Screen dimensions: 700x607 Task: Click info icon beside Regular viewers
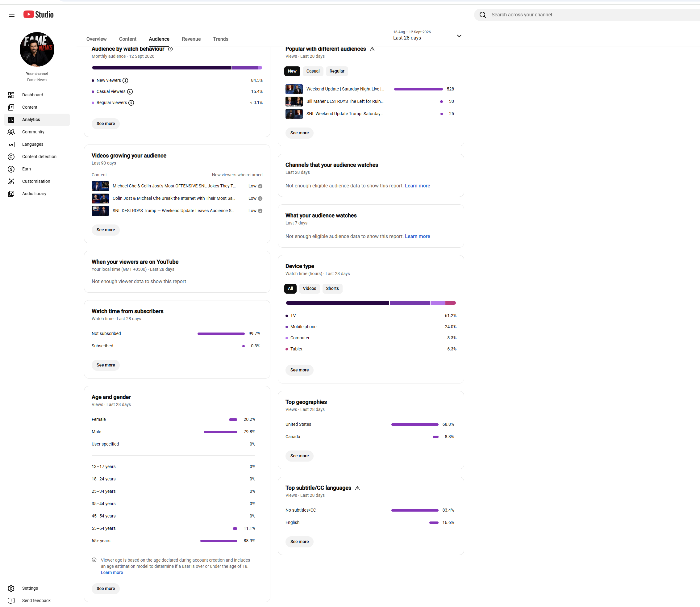pos(131,103)
